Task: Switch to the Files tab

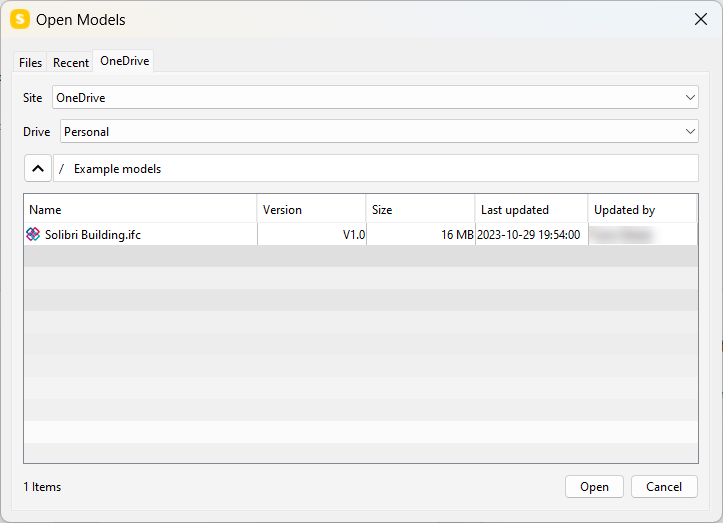Action: [x=30, y=62]
